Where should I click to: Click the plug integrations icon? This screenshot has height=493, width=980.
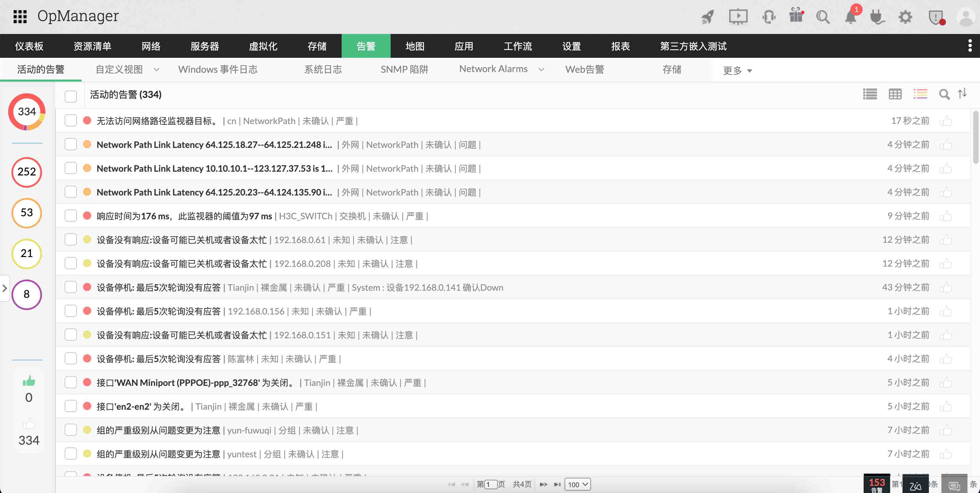coord(877,17)
